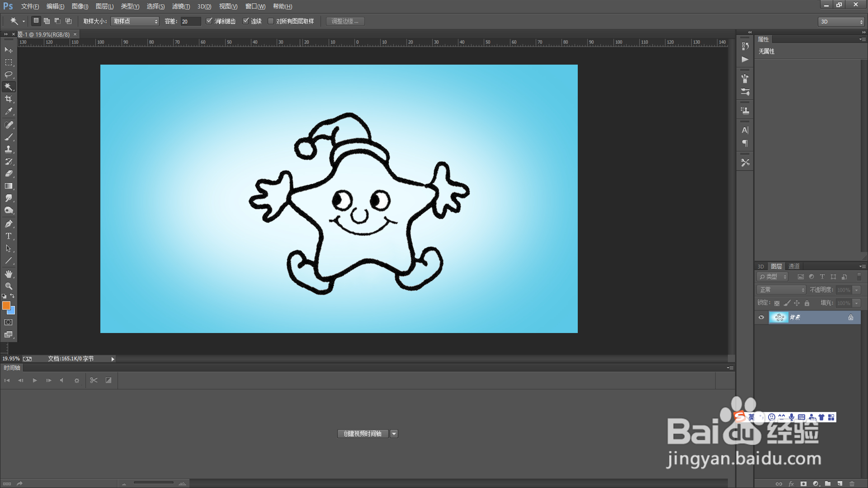868x488 pixels.
Task: Select the Crop tool
Action: coord(9,99)
